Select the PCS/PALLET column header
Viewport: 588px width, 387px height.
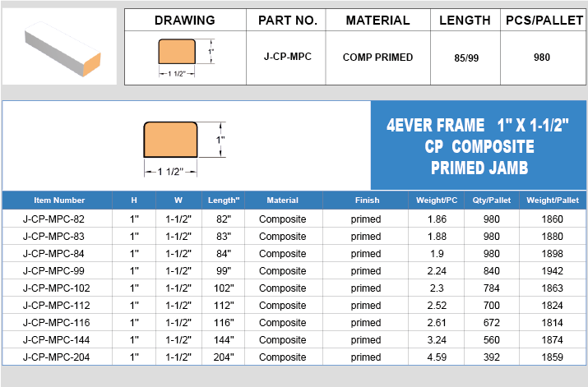pos(544,21)
